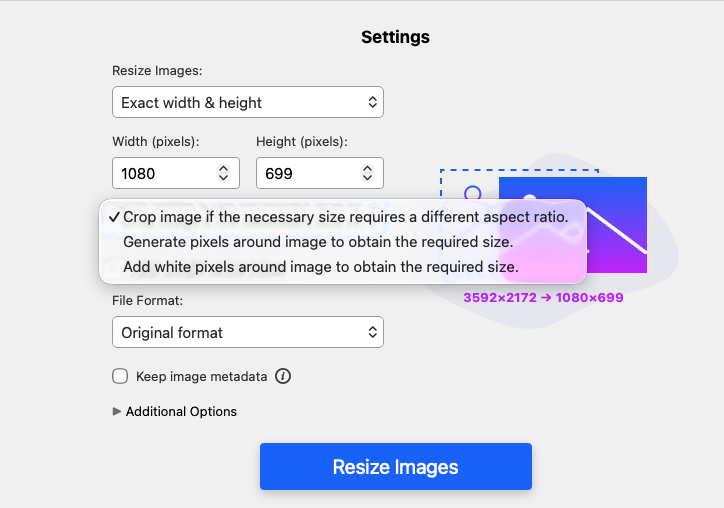Click the 3592×2172 → 1080×699 dimension text
Screen dimensions: 724x508
543,297
